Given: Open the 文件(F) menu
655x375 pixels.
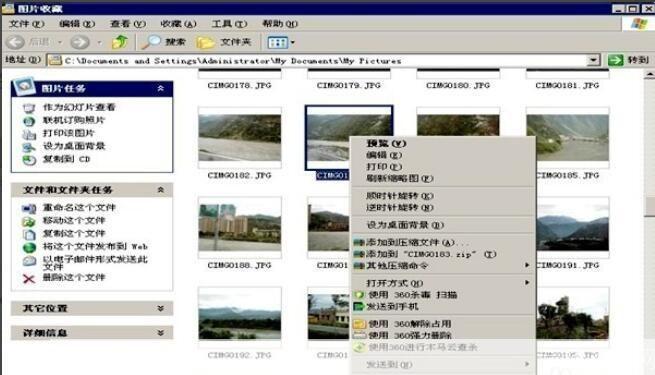Looking at the screenshot, I should [x=27, y=24].
